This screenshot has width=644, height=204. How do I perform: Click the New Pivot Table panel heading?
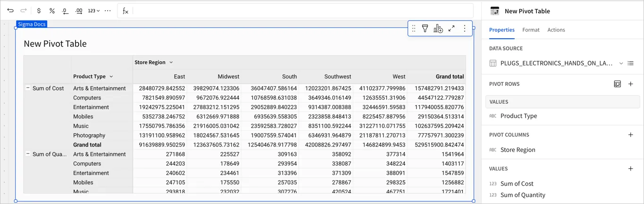click(527, 11)
